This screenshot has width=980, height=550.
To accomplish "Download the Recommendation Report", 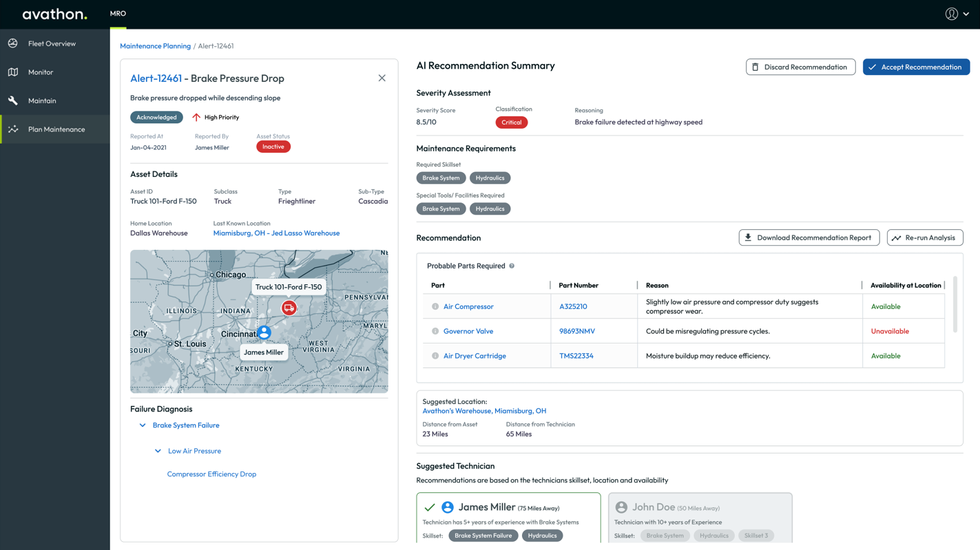I will [x=809, y=237].
